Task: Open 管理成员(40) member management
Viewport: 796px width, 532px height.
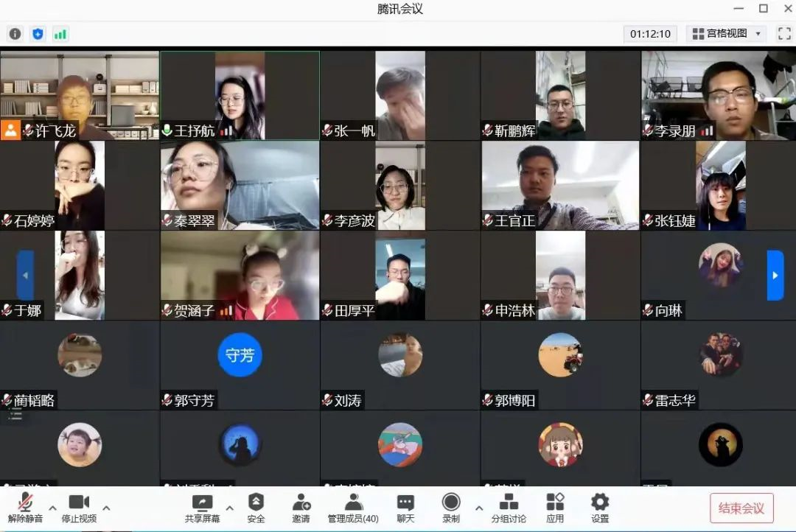Action: (x=353, y=508)
